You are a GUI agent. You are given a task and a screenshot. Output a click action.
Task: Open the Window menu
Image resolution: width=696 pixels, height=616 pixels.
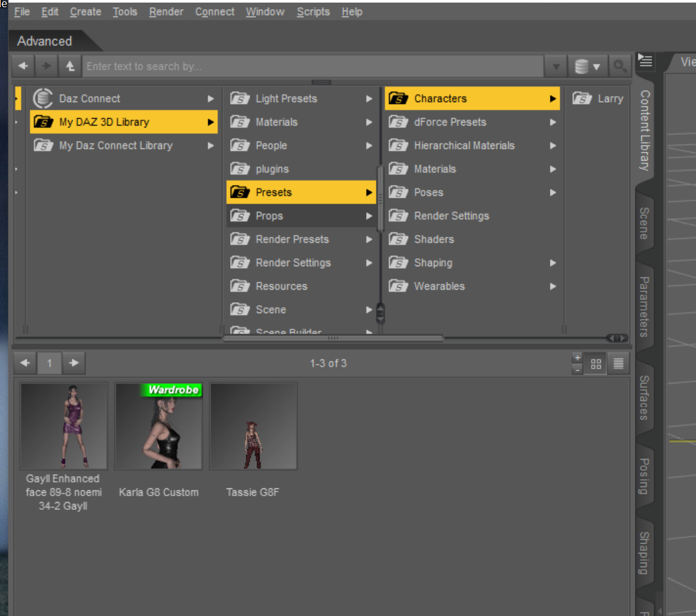[265, 12]
